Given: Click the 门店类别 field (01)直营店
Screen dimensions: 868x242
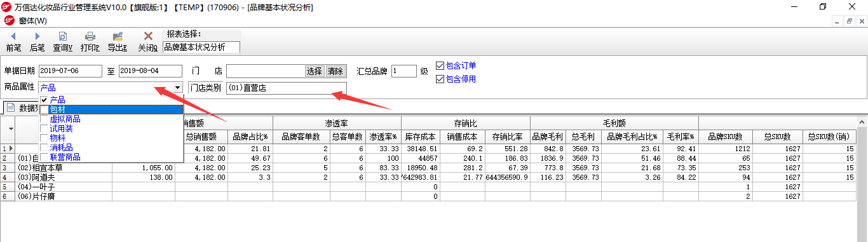Looking at the screenshot, I should pyautogui.click(x=286, y=88).
